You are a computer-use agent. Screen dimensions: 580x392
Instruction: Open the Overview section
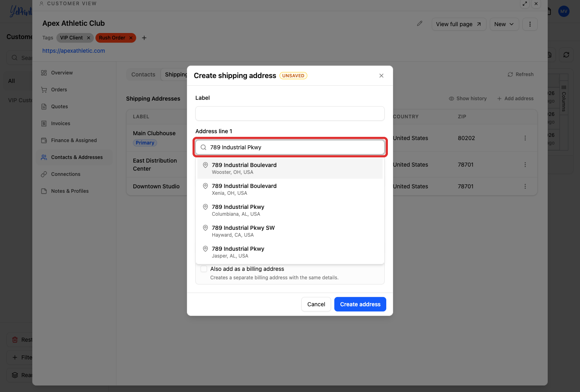74,73
